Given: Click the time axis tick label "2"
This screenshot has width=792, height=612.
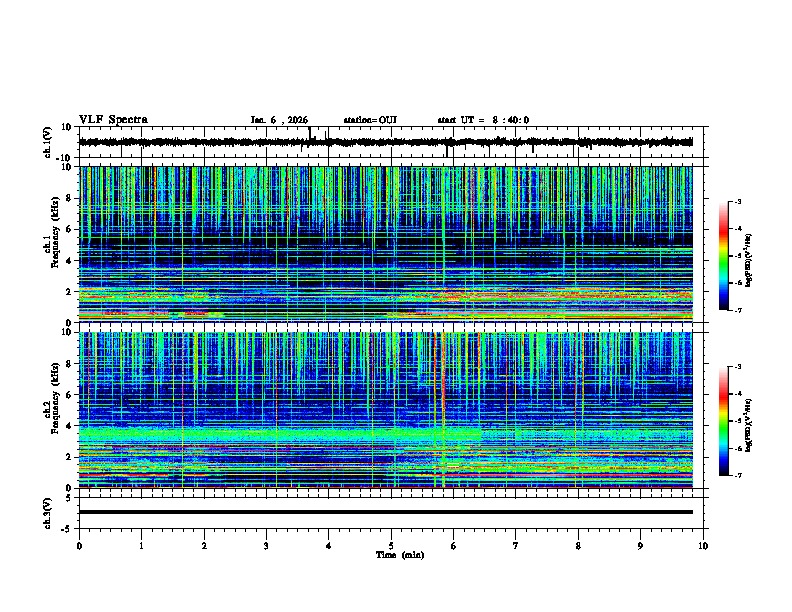Looking at the screenshot, I should tap(204, 546).
